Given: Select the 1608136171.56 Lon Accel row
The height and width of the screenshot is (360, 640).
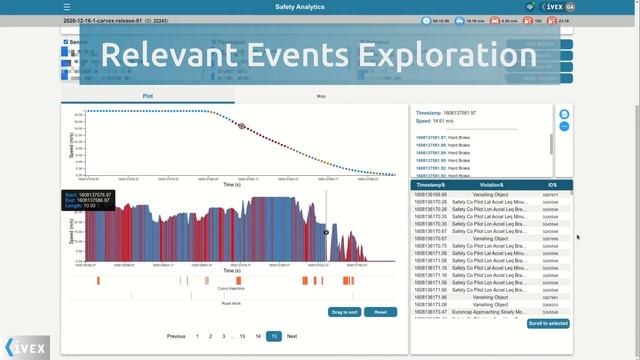Looking at the screenshot, I should 490,283.
